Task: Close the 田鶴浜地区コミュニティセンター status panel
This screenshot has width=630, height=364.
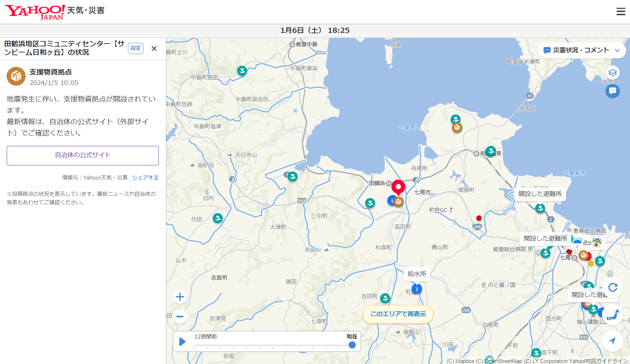Action: pos(154,49)
